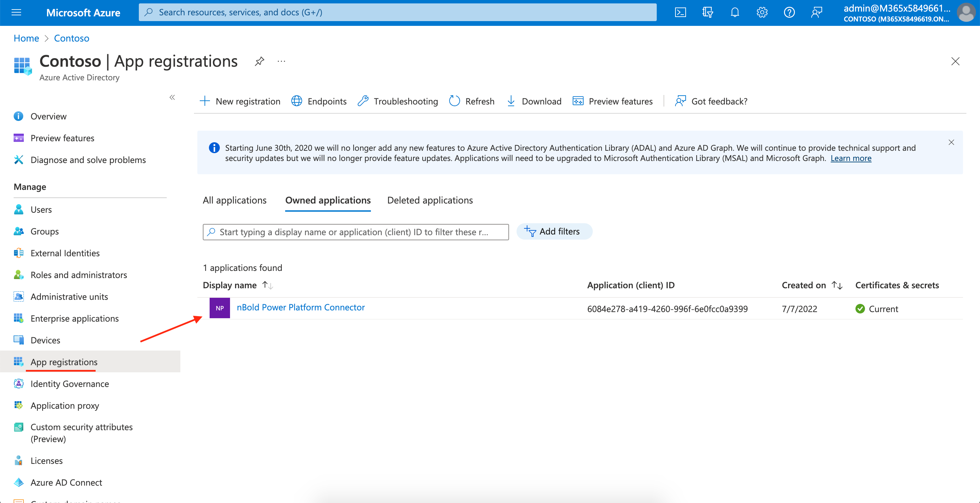Dismiss the ADAL info banner
The image size is (980, 503).
pos(951,142)
